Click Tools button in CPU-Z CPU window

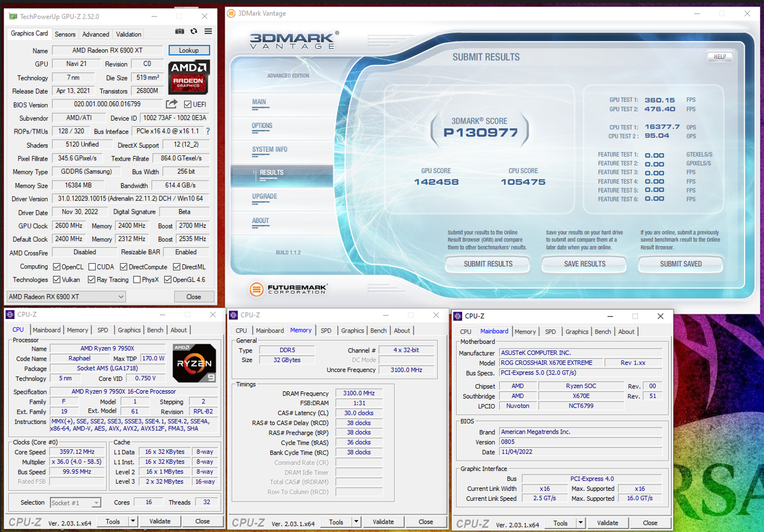click(x=113, y=521)
